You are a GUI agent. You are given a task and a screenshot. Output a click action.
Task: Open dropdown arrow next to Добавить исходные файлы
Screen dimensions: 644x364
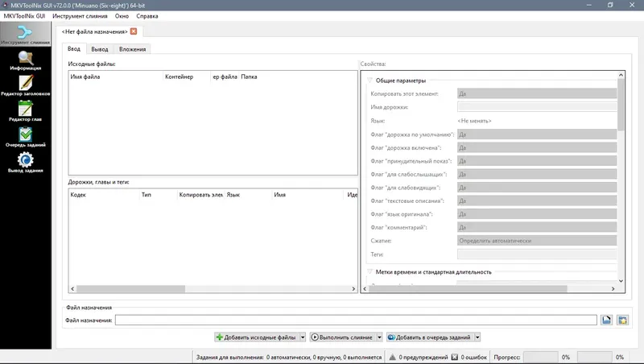coord(303,337)
